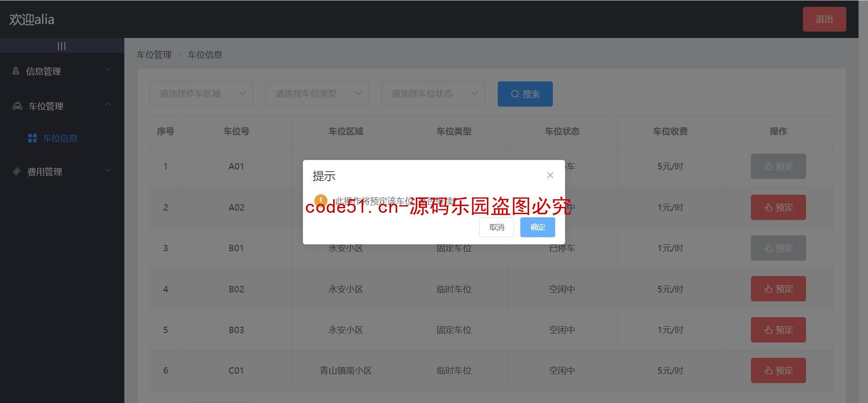Select 信息管理 menu label
The height and width of the screenshot is (403, 868).
tap(43, 71)
